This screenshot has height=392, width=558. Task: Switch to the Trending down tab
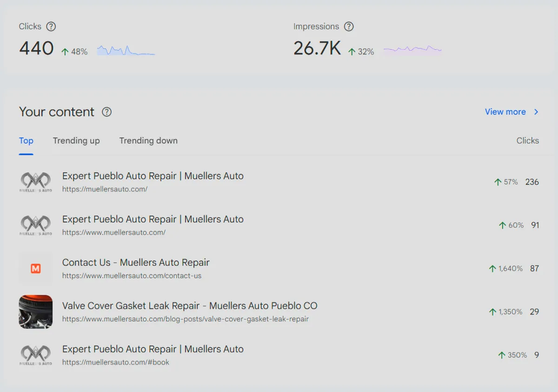click(148, 141)
